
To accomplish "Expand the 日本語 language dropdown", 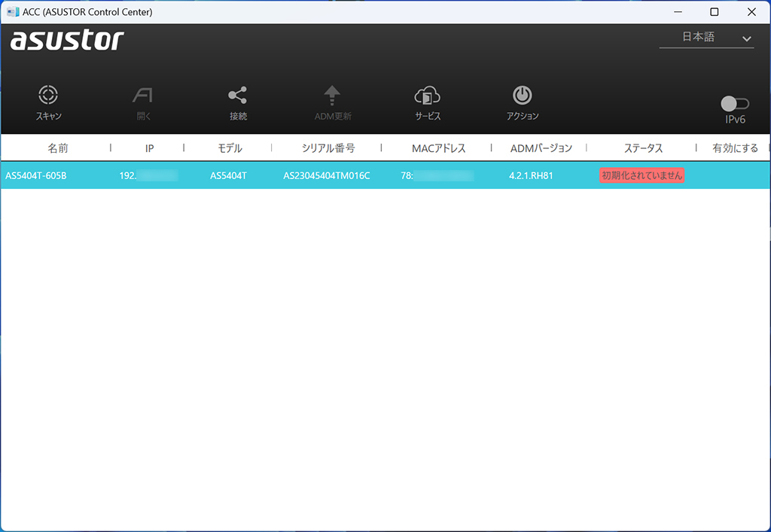I will point(706,38).
